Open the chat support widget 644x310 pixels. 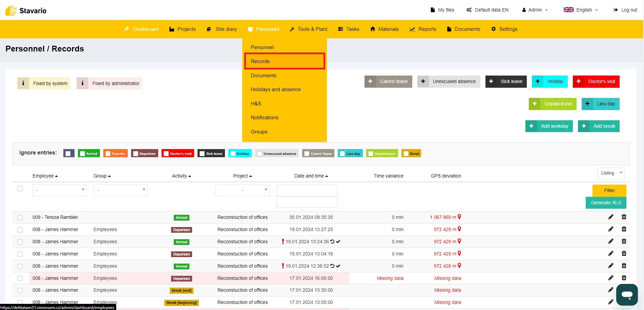(x=627, y=295)
